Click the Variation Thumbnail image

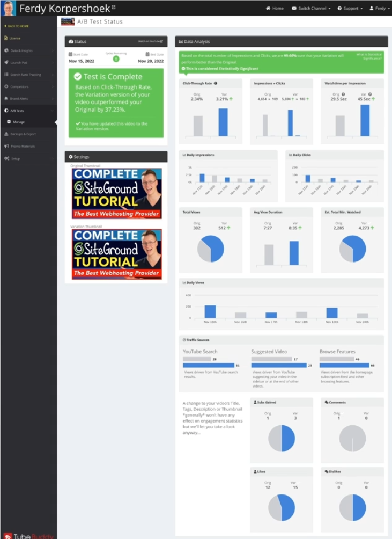coord(117,254)
